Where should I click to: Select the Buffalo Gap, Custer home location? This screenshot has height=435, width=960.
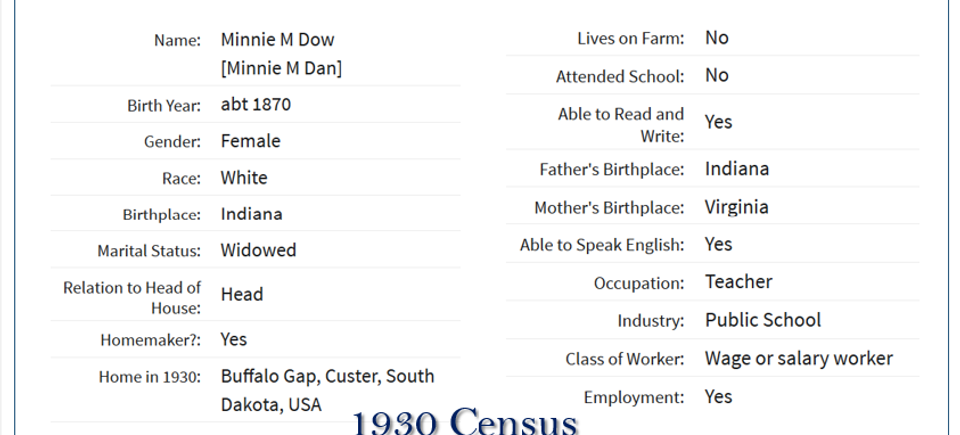328,390
